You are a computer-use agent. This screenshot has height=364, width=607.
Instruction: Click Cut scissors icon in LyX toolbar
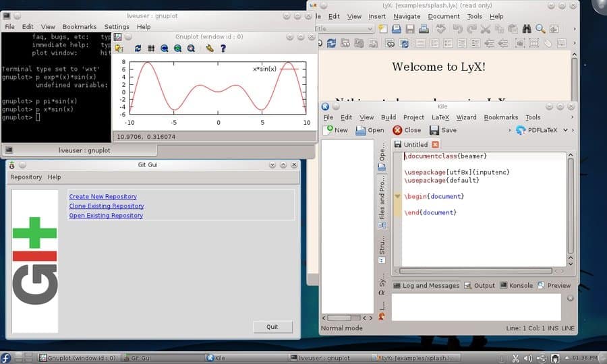[486, 28]
